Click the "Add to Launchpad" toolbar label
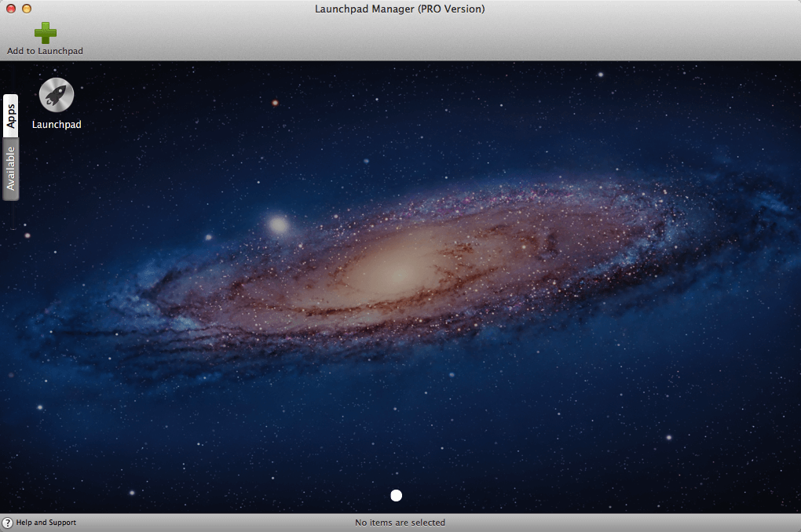The width and height of the screenshot is (801, 532). (x=45, y=51)
